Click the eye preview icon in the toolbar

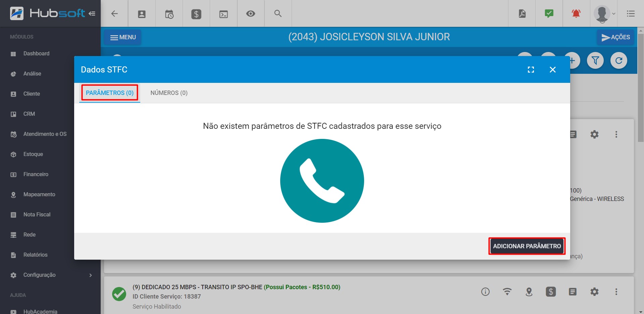tap(250, 13)
